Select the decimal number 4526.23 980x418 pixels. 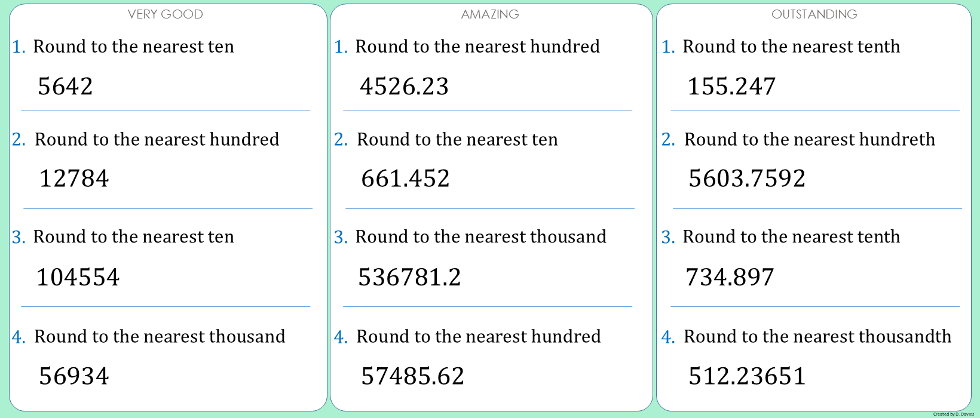tap(404, 87)
